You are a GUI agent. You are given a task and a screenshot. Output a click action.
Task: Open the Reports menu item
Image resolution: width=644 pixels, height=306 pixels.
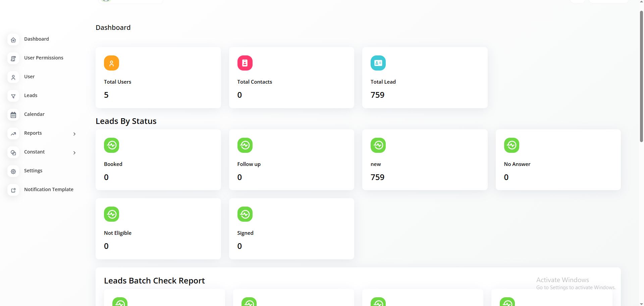[33, 133]
